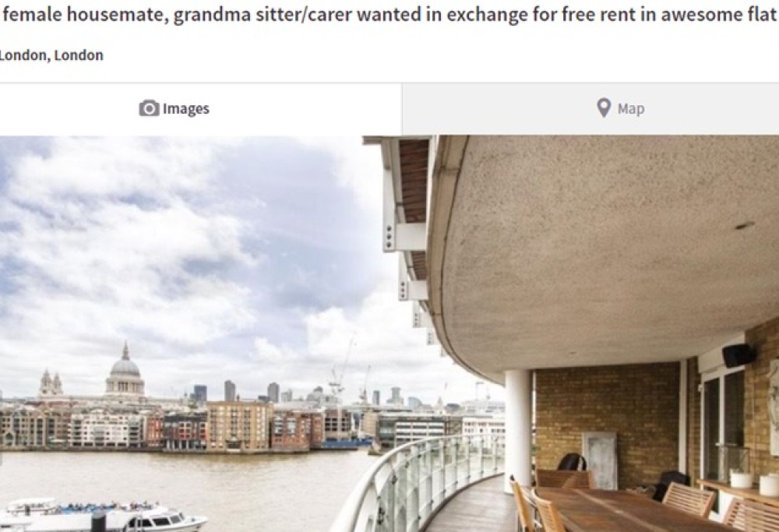The width and height of the screenshot is (779, 532).
Task: Click the construction cranes in the skyline
Action: pyautogui.click(x=351, y=365)
